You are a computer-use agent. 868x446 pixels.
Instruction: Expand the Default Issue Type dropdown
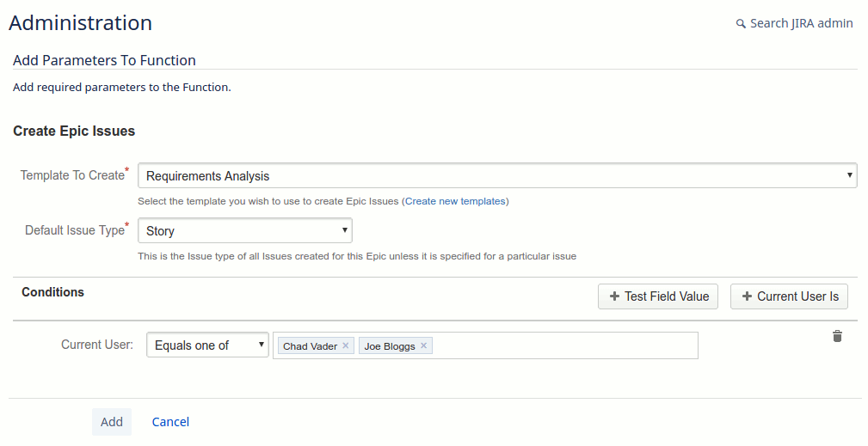coord(244,230)
